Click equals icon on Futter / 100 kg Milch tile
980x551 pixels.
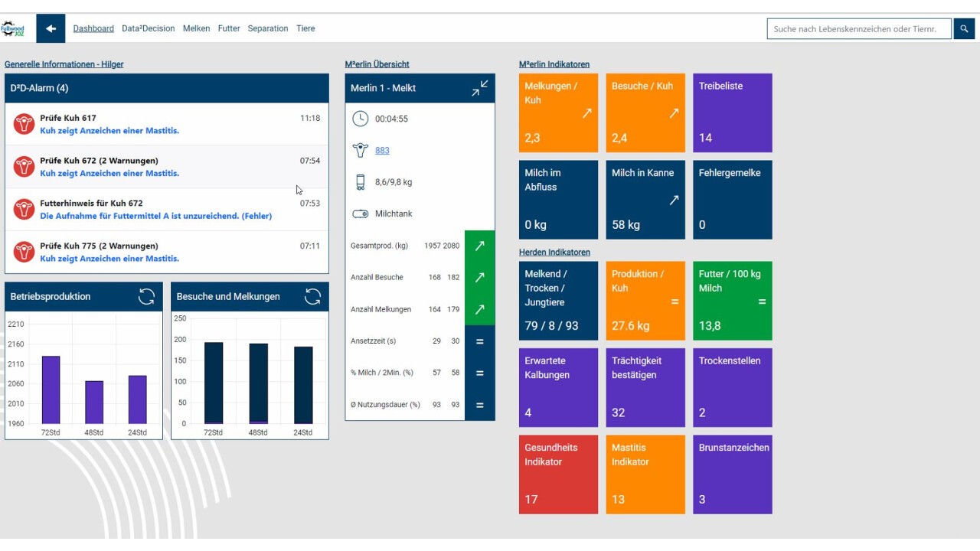pos(762,302)
